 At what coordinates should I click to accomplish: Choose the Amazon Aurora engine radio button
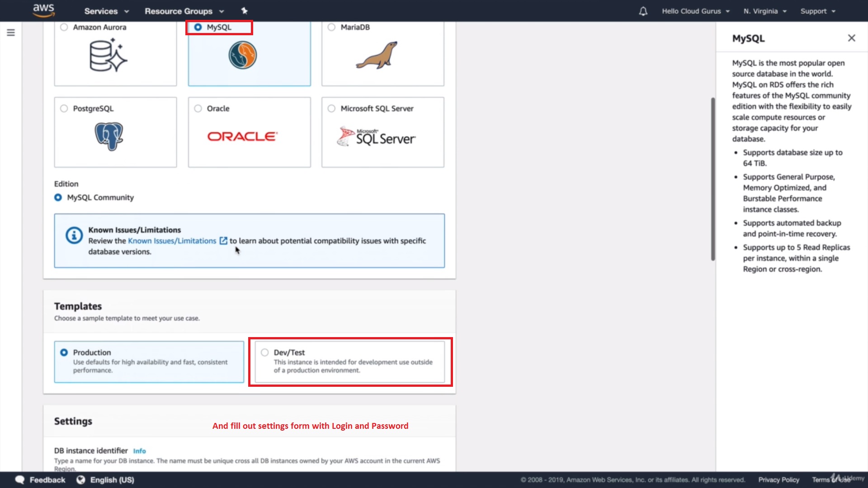coord(64,27)
